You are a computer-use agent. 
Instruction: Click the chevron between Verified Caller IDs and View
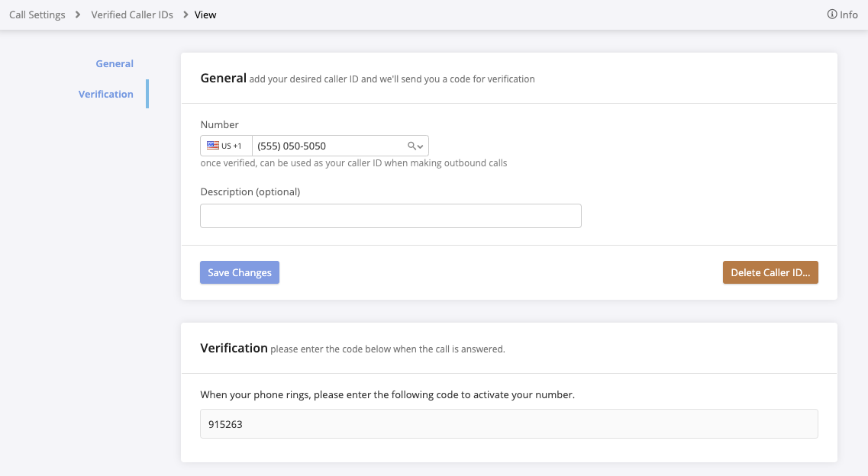coord(184,14)
